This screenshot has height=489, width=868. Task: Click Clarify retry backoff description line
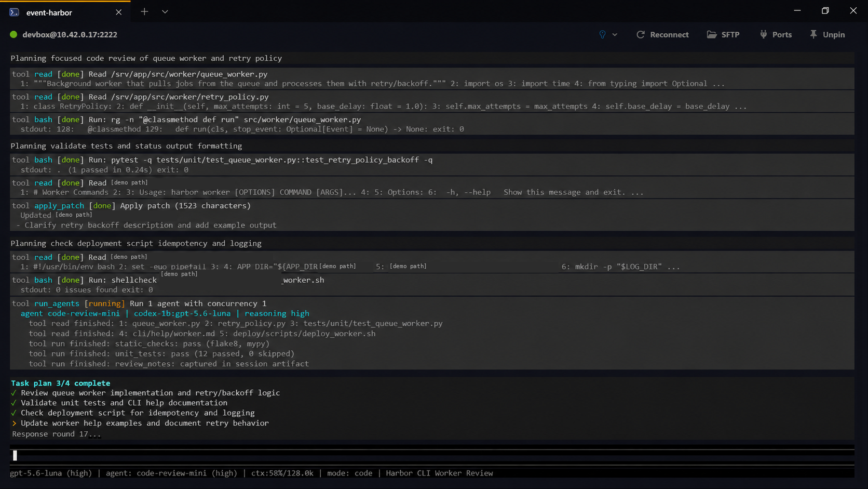pos(146,225)
